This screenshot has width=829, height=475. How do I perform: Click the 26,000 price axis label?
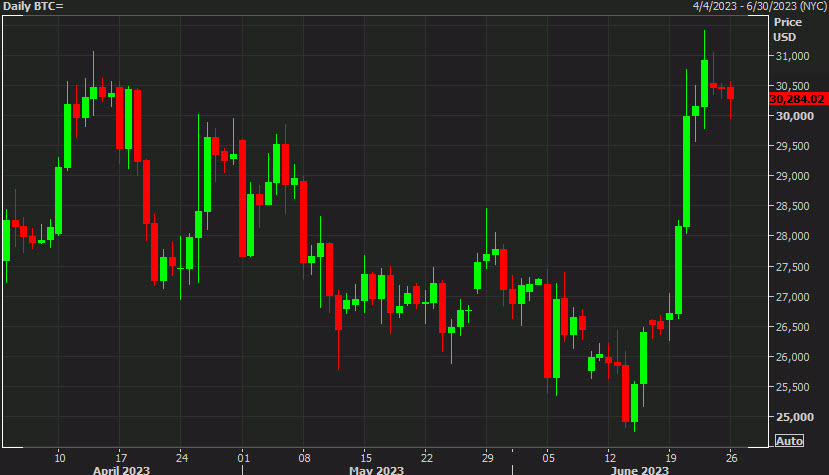click(x=792, y=358)
